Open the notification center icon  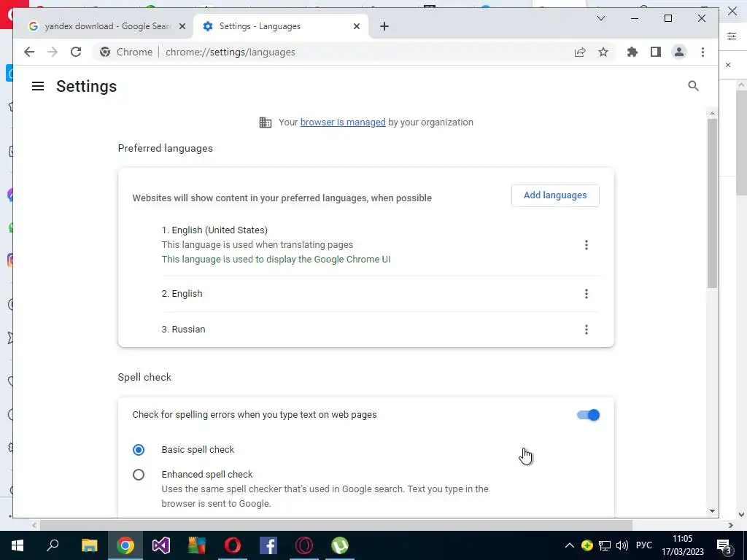(724, 545)
